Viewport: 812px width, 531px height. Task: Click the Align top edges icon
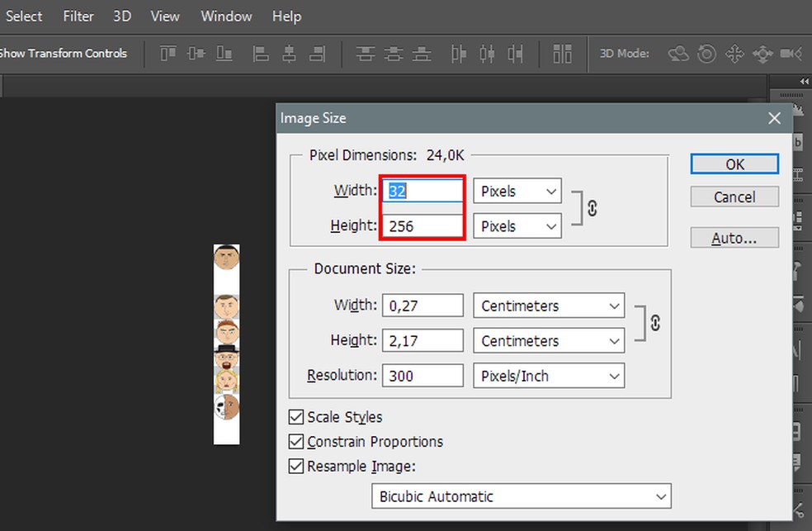[x=168, y=54]
